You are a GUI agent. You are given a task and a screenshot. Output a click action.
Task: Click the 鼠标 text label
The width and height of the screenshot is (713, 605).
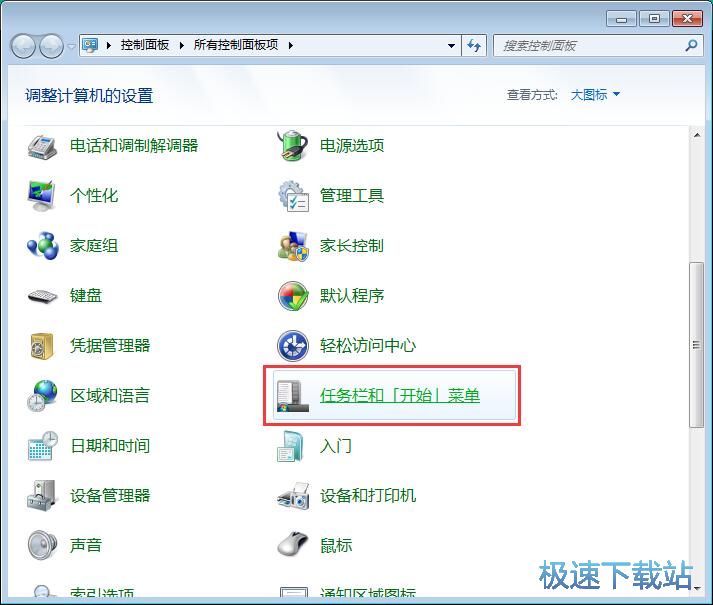tap(336, 545)
